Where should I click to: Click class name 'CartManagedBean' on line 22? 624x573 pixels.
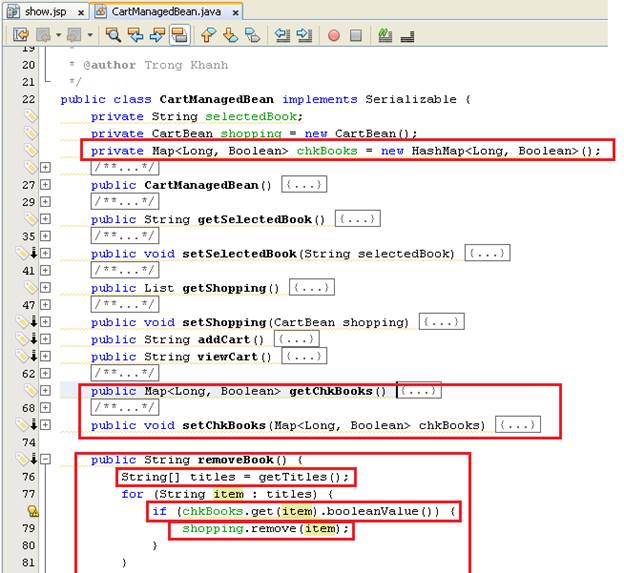coord(216,99)
